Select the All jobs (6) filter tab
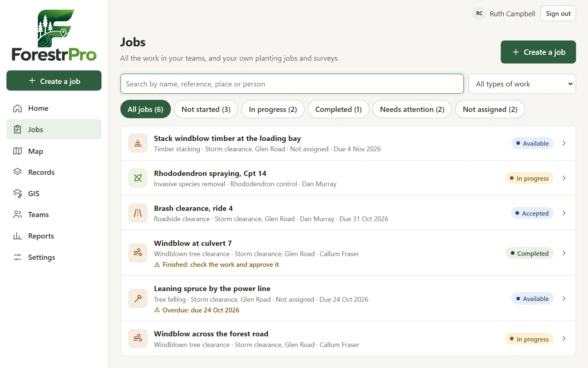This screenshot has width=588, height=368. pos(146,109)
